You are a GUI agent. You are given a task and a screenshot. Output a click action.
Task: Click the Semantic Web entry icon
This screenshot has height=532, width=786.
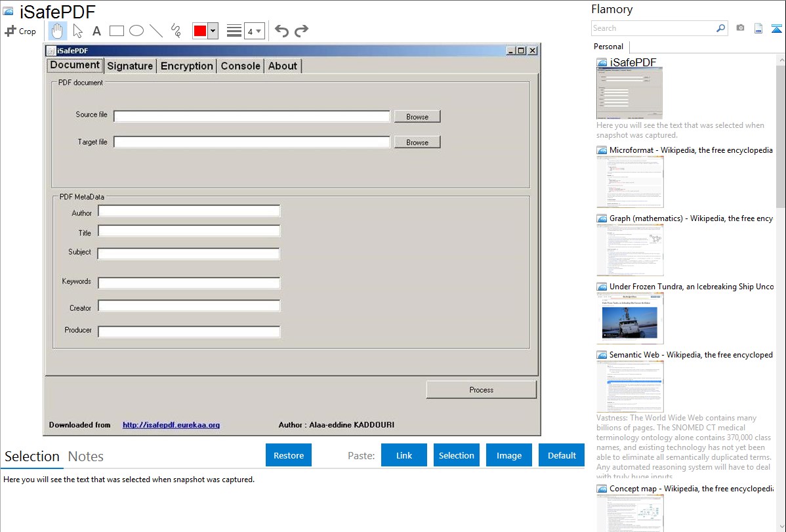(x=602, y=355)
